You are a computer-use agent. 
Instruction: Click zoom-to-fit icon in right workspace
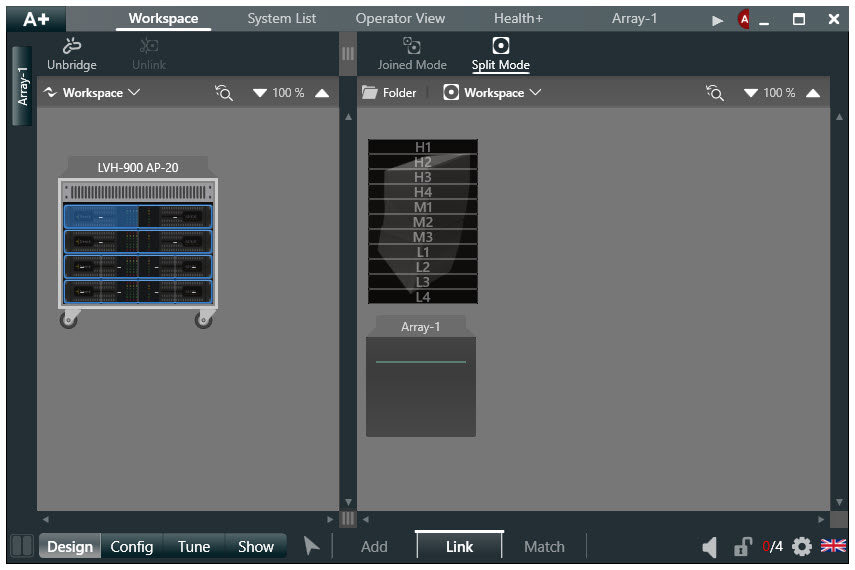coord(714,93)
